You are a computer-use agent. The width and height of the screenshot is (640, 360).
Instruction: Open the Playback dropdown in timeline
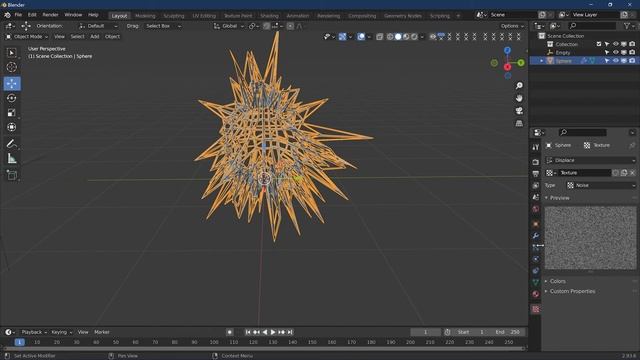(34, 332)
